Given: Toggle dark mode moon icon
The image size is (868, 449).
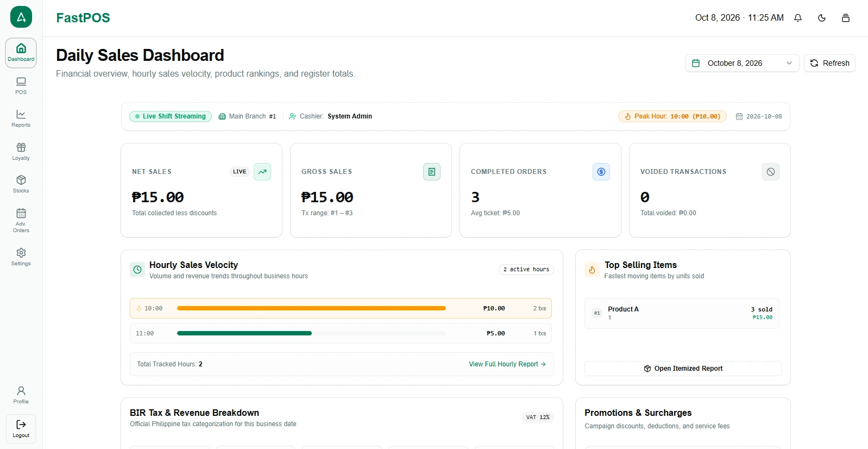Looking at the screenshot, I should (822, 18).
